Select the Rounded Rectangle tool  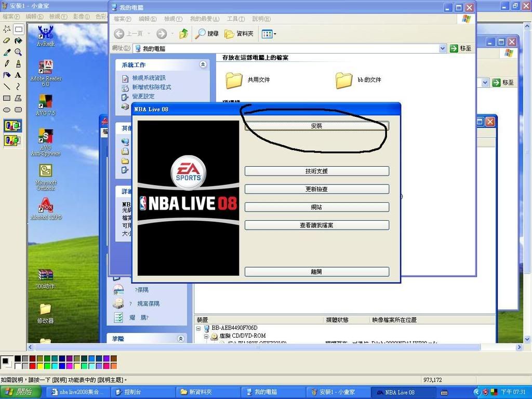click(x=18, y=110)
